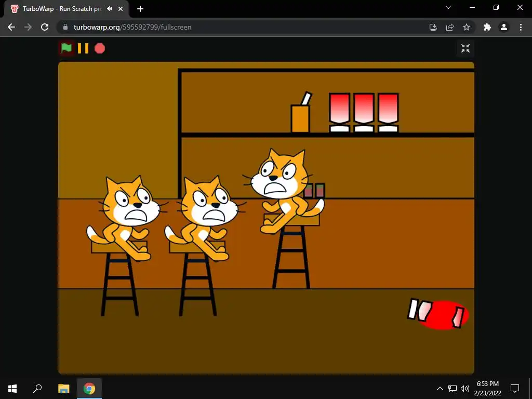Show hidden system tray icons
Screen dimensions: 532x399
(x=440, y=389)
